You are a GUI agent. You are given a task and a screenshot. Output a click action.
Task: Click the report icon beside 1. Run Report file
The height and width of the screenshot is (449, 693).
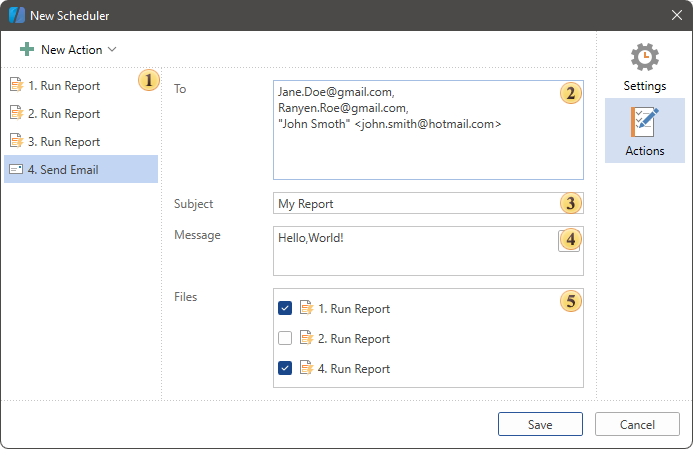coord(307,309)
